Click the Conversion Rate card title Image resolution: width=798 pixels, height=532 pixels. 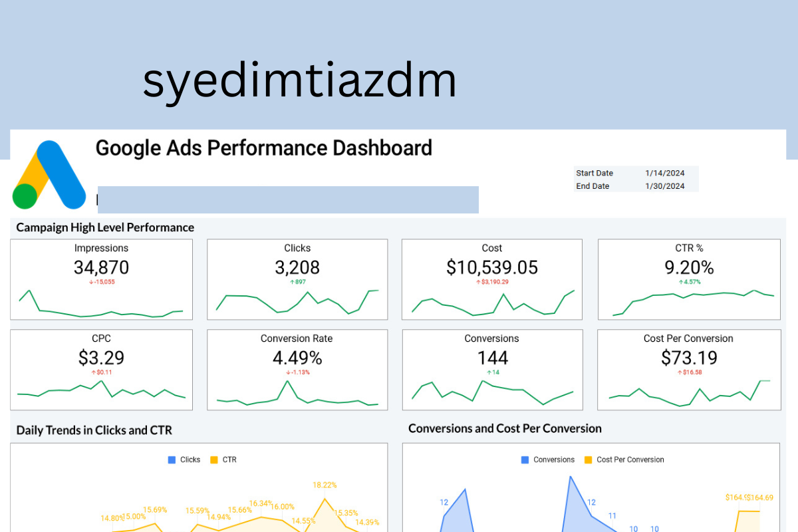(x=297, y=338)
